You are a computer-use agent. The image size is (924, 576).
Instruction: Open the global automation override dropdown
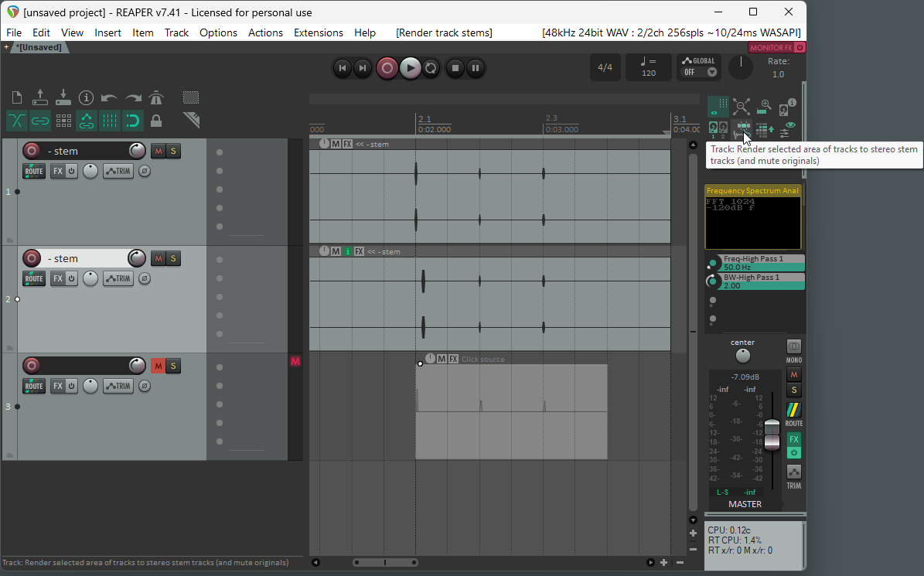pyautogui.click(x=698, y=72)
